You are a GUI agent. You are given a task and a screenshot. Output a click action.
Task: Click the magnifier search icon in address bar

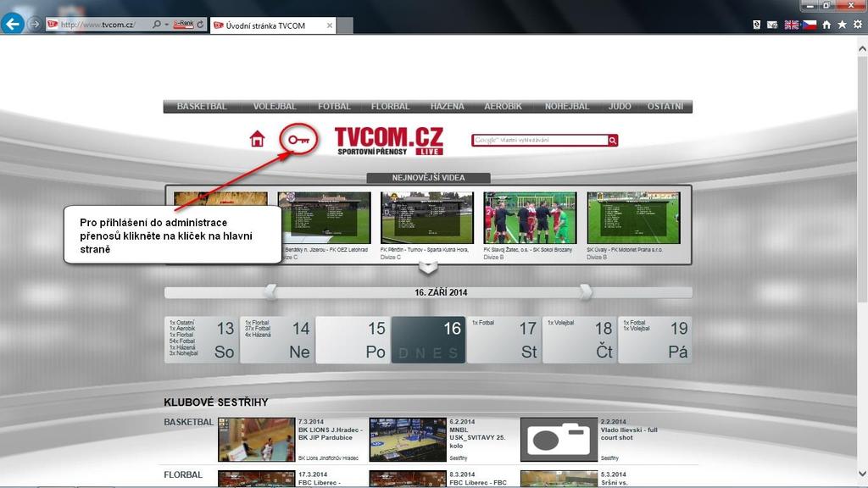157,25
